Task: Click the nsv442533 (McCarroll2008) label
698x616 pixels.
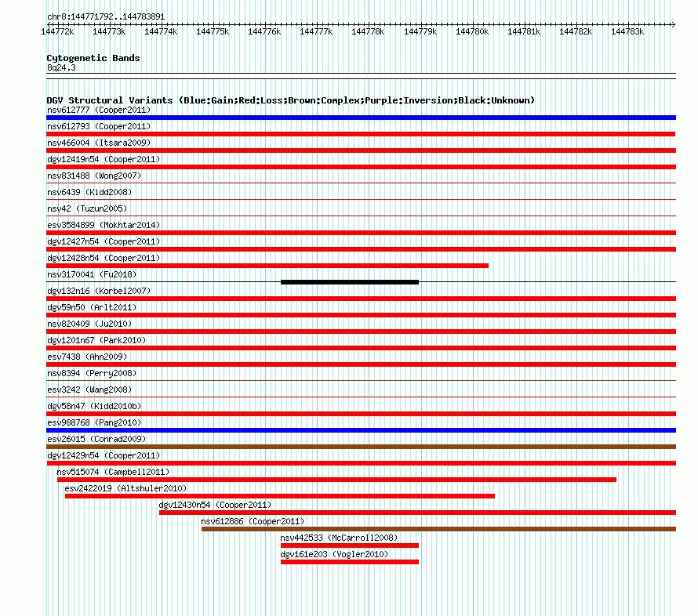Action: point(339,538)
